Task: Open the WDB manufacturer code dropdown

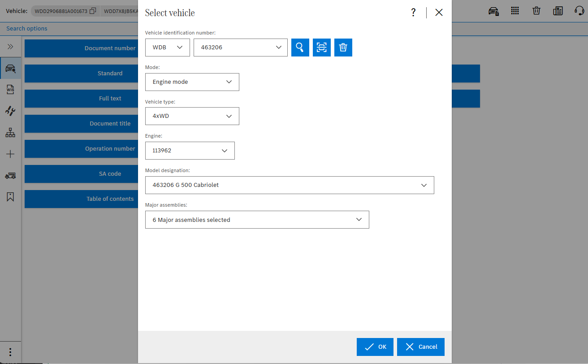Action: [x=168, y=48]
